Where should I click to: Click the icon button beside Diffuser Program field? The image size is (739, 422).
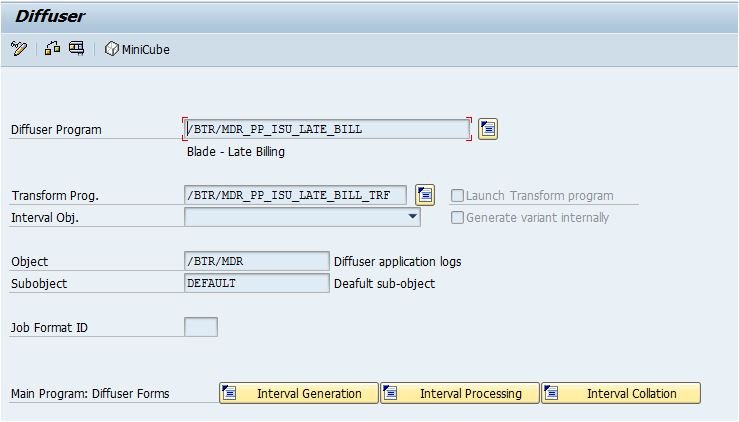tap(487, 128)
